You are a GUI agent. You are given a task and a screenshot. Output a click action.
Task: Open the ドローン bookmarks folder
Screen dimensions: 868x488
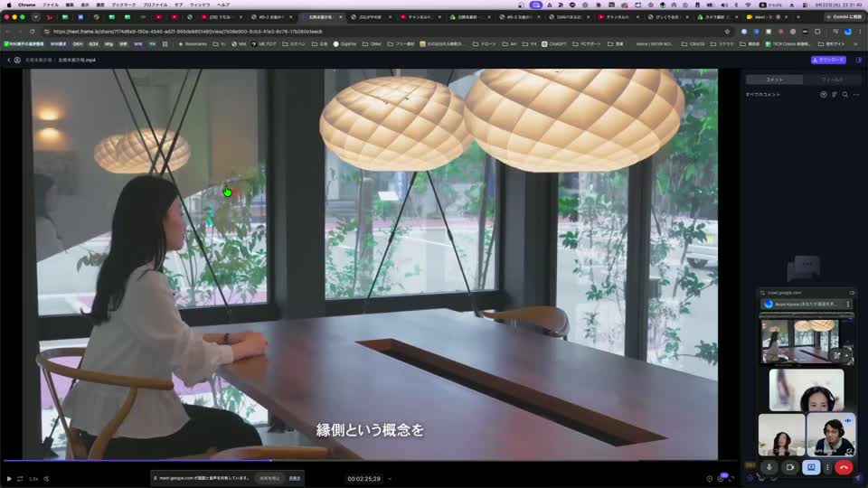pyautogui.click(x=483, y=43)
